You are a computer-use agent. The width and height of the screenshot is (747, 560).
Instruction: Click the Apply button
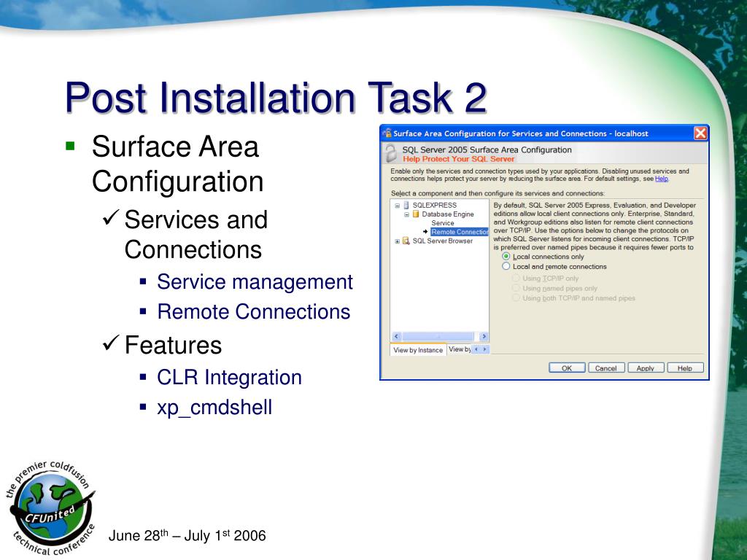(x=646, y=367)
